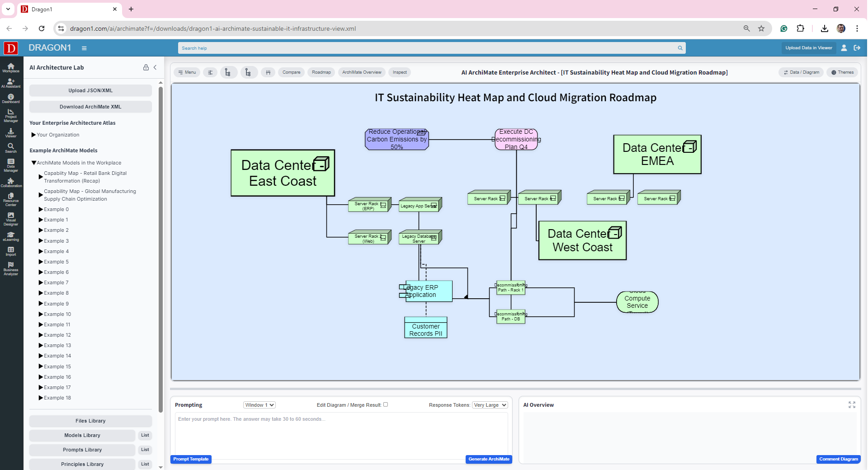The image size is (868, 470).
Task: Click into the prompt text input area
Action: point(341,435)
